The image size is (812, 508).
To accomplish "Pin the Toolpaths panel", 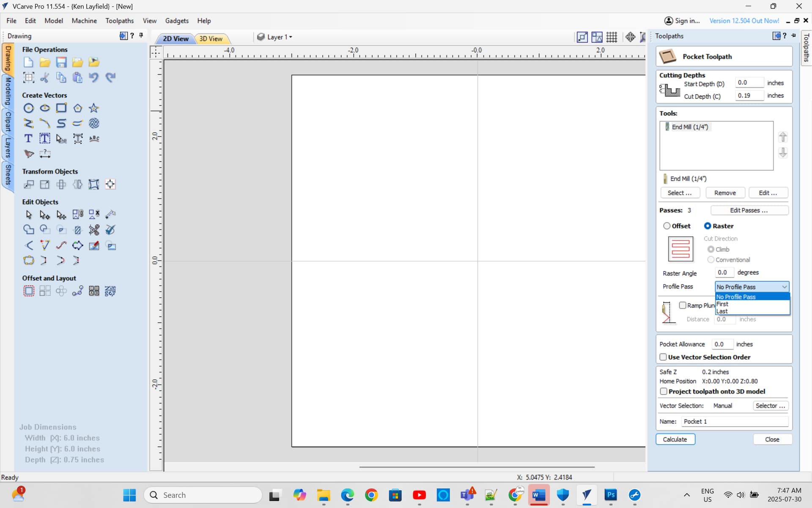I will pyautogui.click(x=793, y=36).
